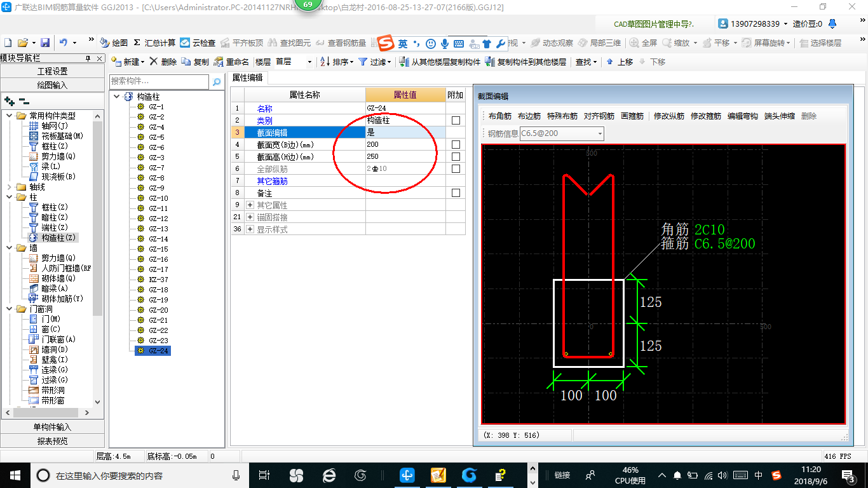Click the taskbar Task View icon

(x=264, y=475)
